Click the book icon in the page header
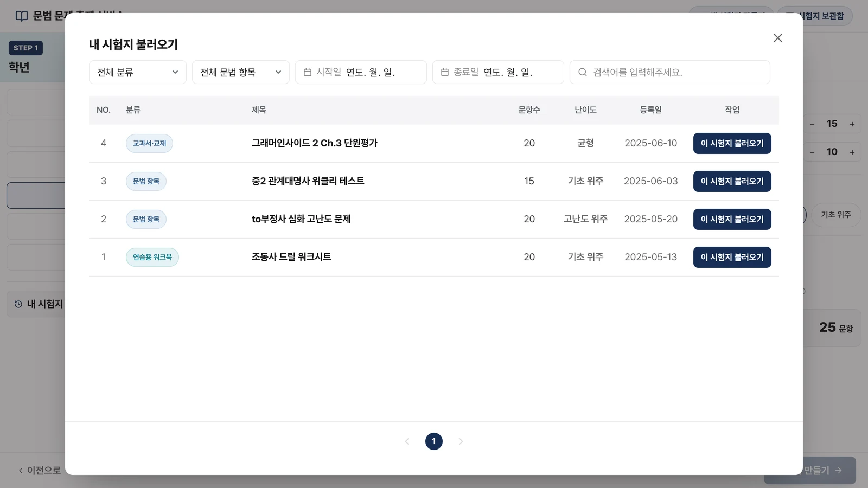This screenshot has width=868, height=488. click(22, 16)
